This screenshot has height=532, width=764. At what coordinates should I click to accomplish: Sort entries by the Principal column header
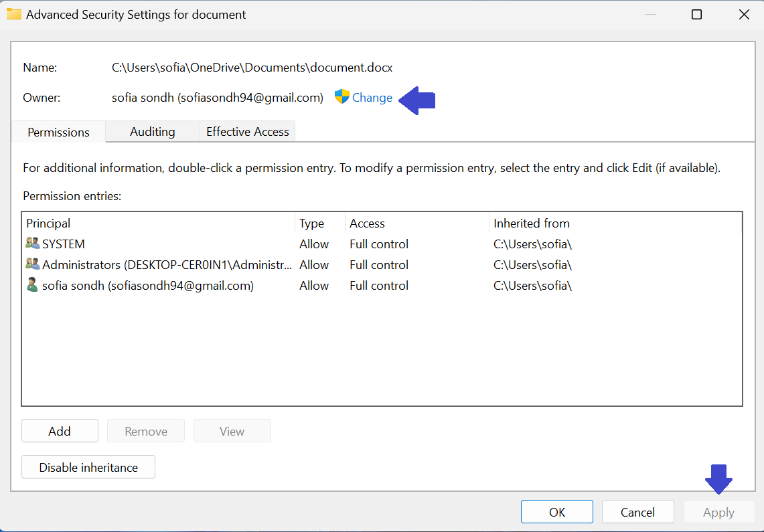pyautogui.click(x=158, y=224)
